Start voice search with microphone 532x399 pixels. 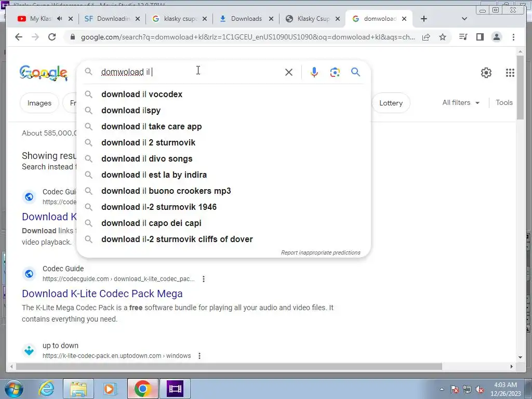tap(314, 72)
